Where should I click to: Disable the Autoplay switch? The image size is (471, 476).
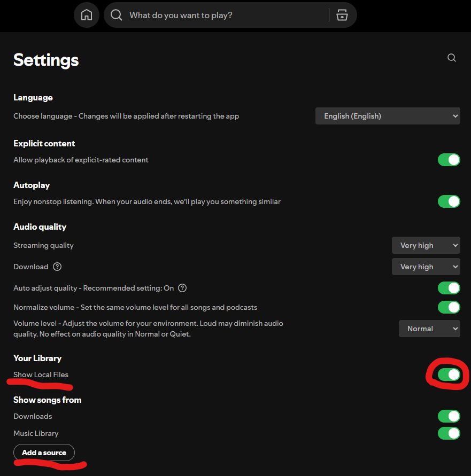pyautogui.click(x=449, y=201)
